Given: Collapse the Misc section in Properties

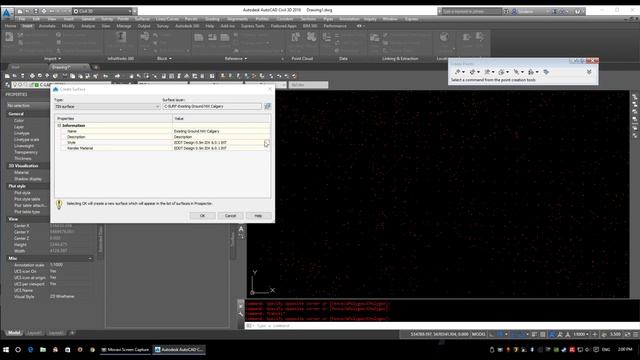Looking at the screenshot, I should tap(90, 258).
